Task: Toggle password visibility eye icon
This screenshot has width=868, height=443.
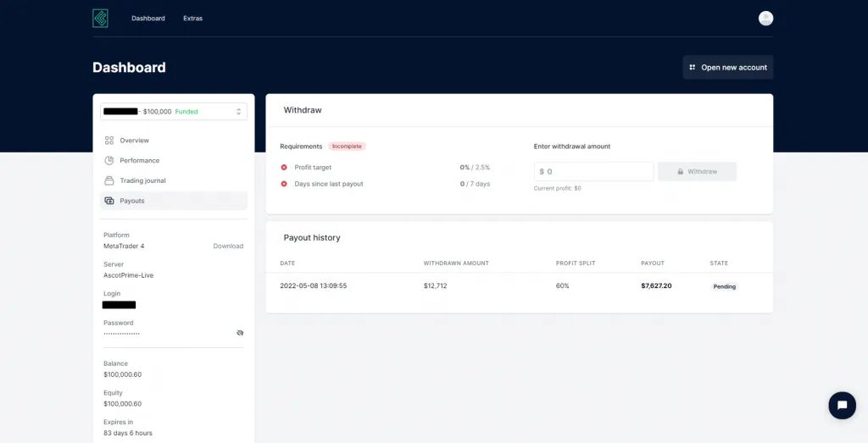Action: click(240, 333)
